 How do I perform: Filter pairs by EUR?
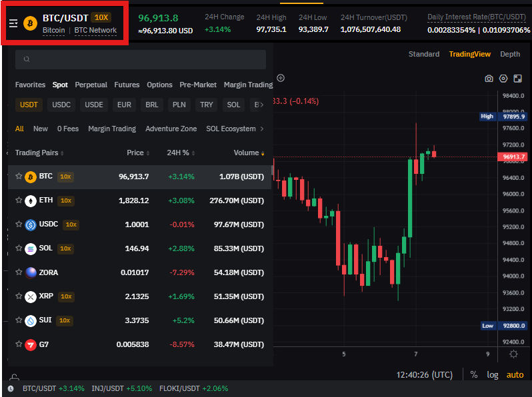coord(124,105)
